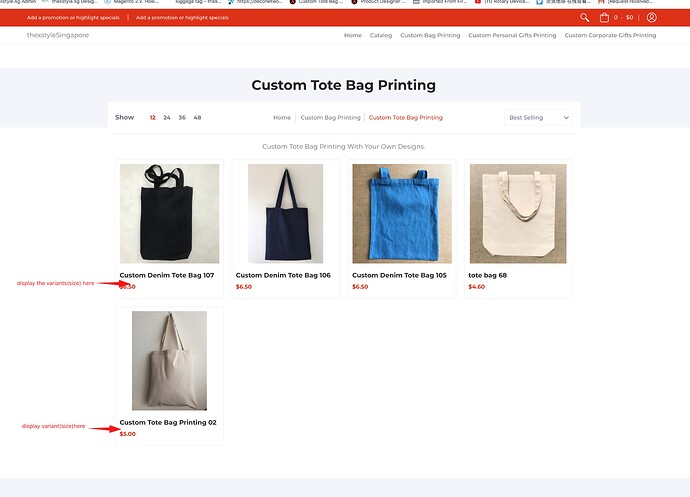Screen dimensions: 690x497
Task: Open the user account icon
Action: [x=652, y=18]
